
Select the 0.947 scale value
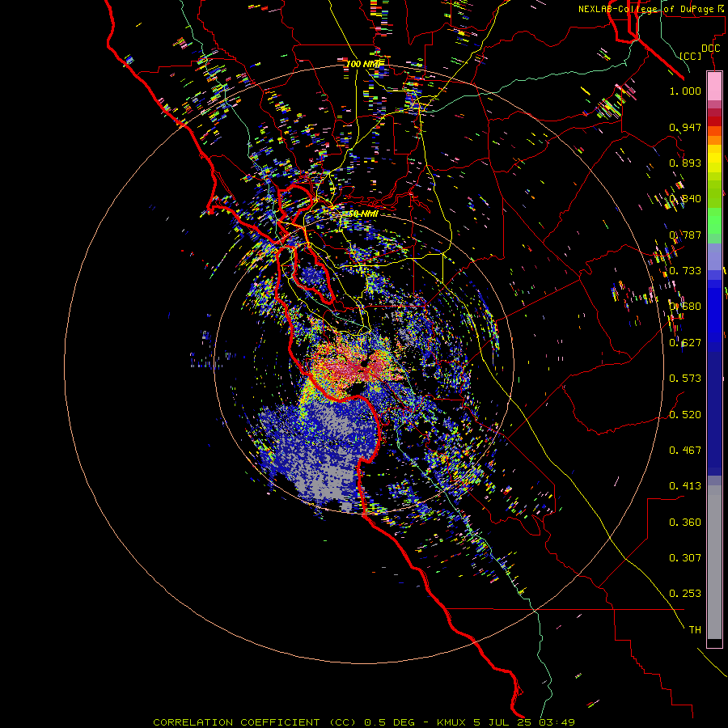coord(685,127)
